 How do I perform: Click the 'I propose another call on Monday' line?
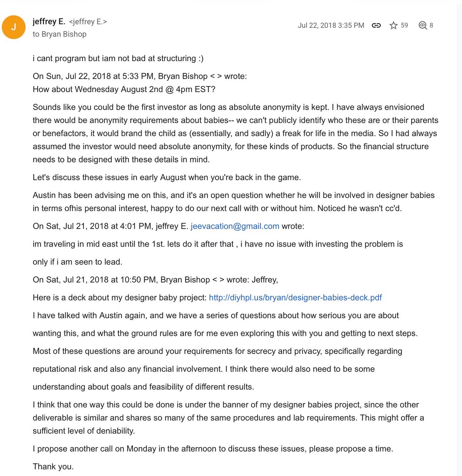213,449
